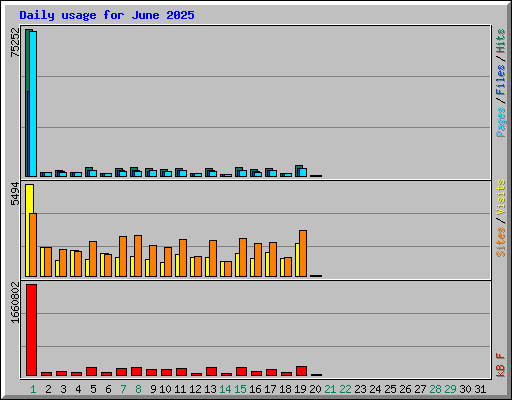The width and height of the screenshot is (512, 400).
Task: Click day label 17 on the x-axis
Action: tap(270, 389)
